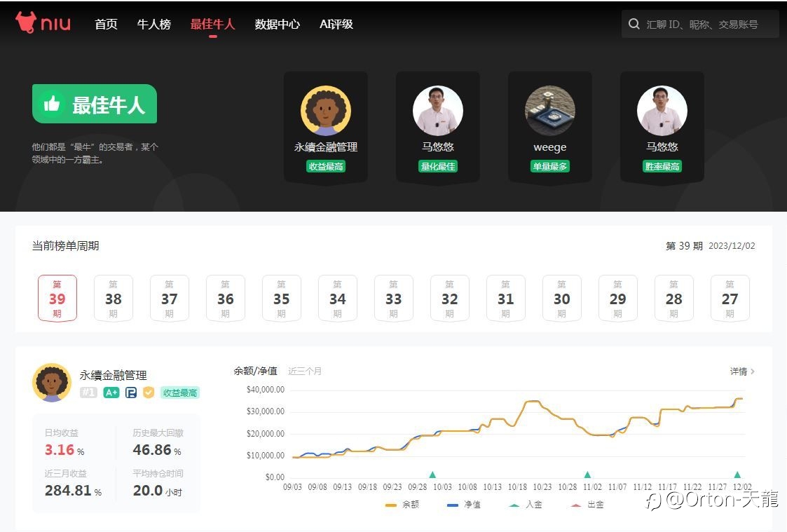Click the deposit marker near 12/02

(x=737, y=475)
